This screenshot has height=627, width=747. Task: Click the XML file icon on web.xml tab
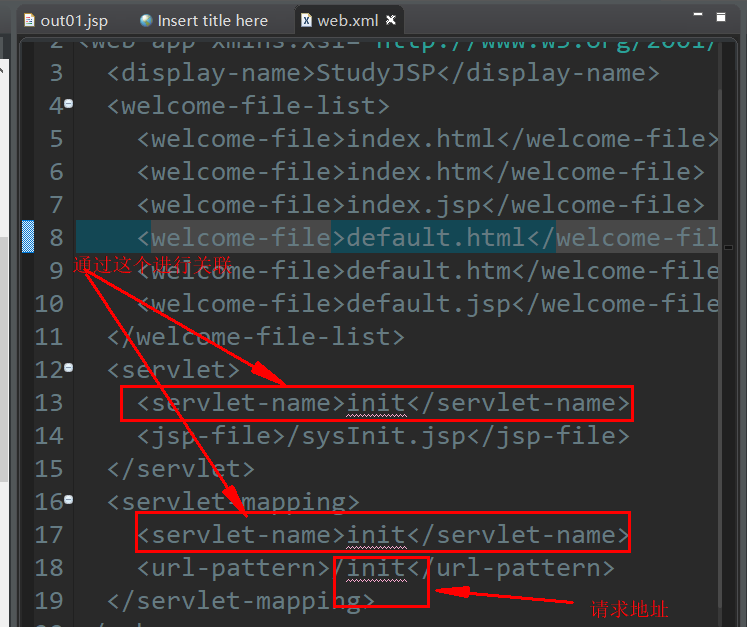click(306, 20)
